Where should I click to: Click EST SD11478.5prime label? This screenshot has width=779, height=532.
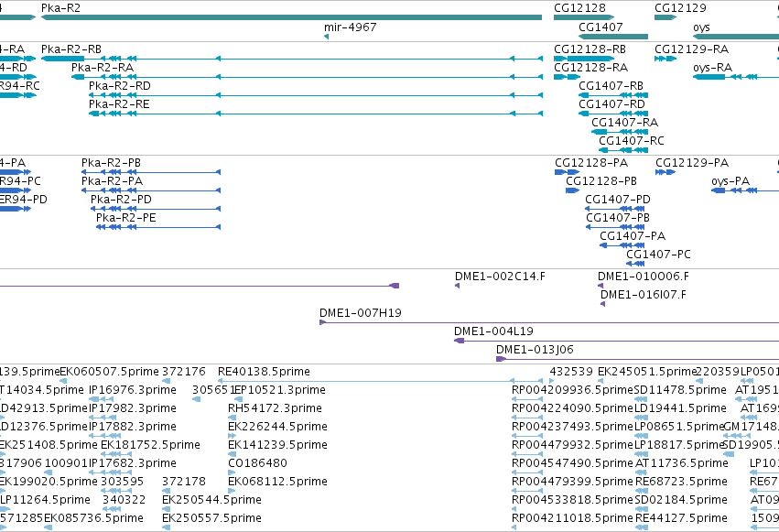(681, 390)
